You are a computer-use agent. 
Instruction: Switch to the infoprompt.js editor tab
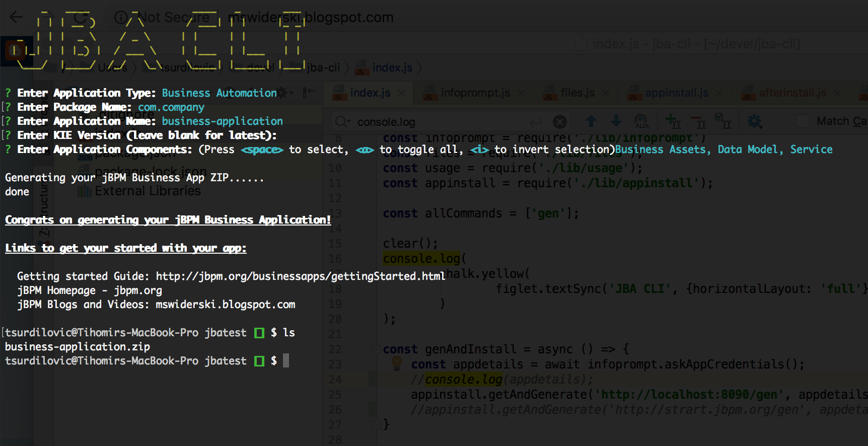pos(475,93)
